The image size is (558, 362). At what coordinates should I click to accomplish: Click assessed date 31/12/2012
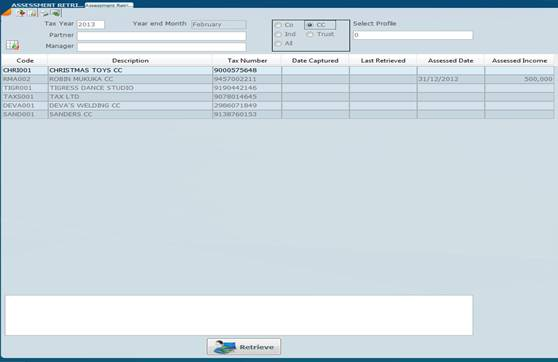(451, 79)
